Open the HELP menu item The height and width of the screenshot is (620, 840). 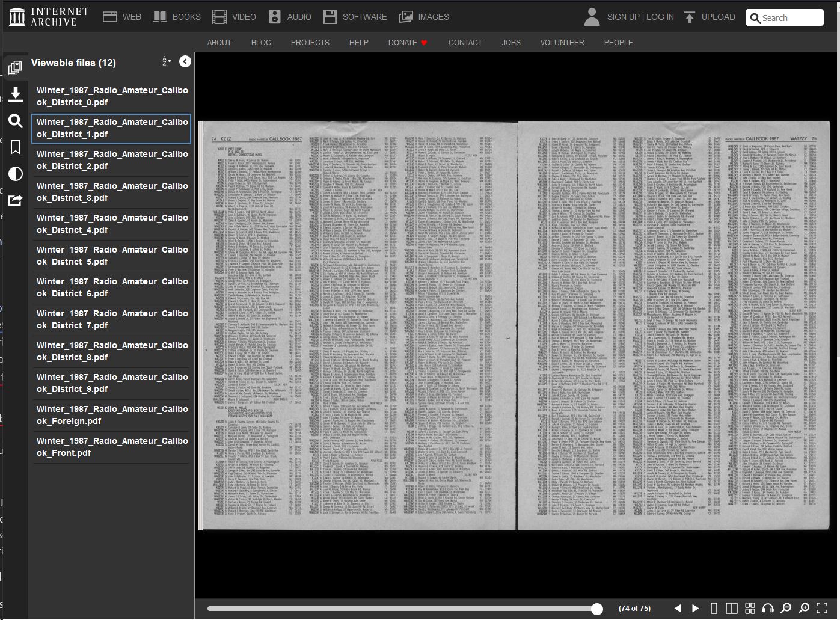pos(358,42)
